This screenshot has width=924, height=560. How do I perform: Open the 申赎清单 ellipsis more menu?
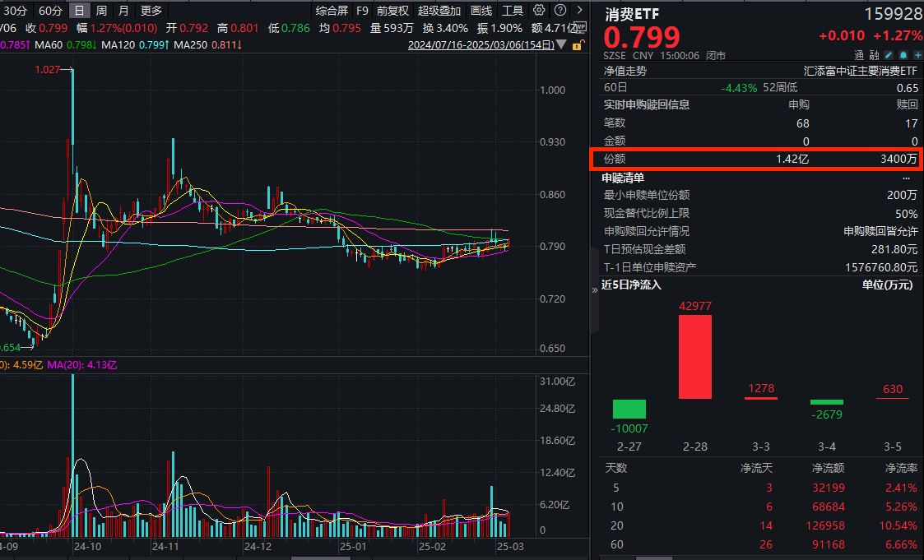pos(906,178)
